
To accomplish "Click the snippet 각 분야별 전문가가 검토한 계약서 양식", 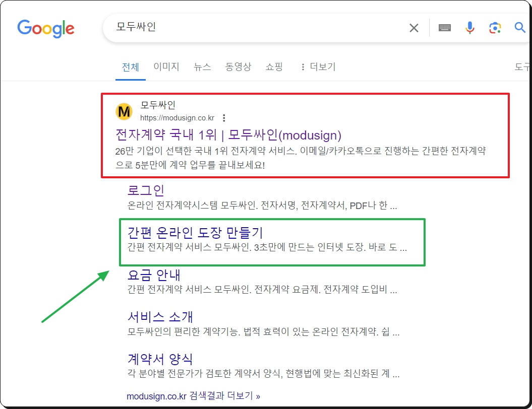I will click(263, 373).
